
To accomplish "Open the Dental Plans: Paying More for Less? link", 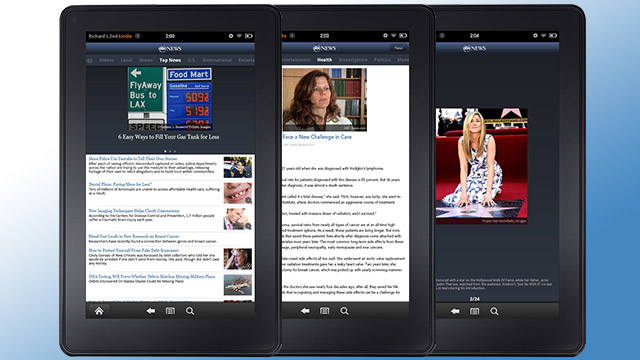I will pos(120,184).
